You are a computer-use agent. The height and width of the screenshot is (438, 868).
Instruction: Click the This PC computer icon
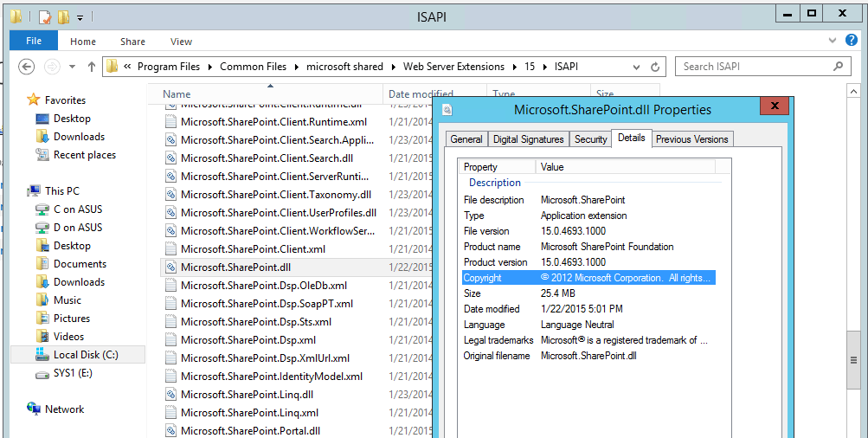34,191
